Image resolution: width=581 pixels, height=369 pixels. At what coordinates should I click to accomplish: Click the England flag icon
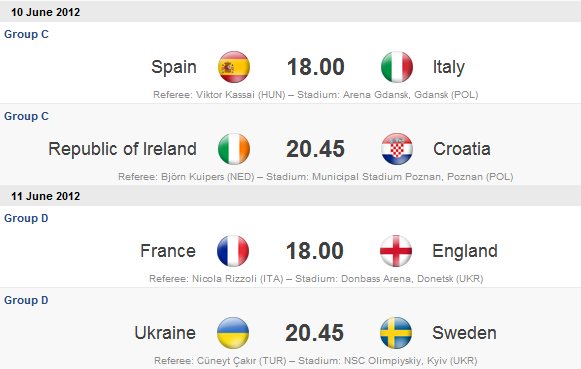(396, 251)
